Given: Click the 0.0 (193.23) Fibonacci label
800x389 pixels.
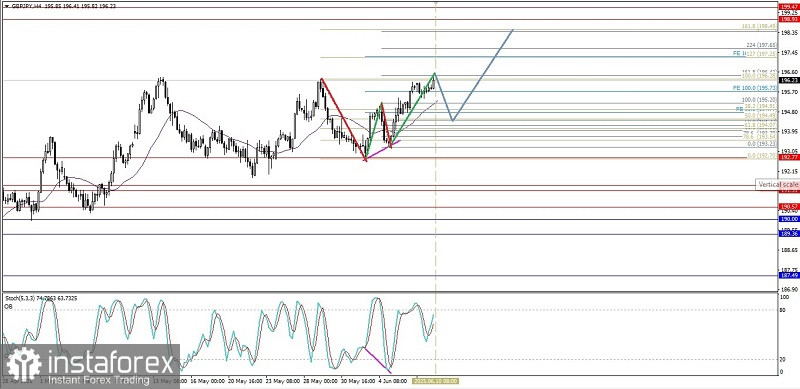Looking at the screenshot, I should (761, 144).
